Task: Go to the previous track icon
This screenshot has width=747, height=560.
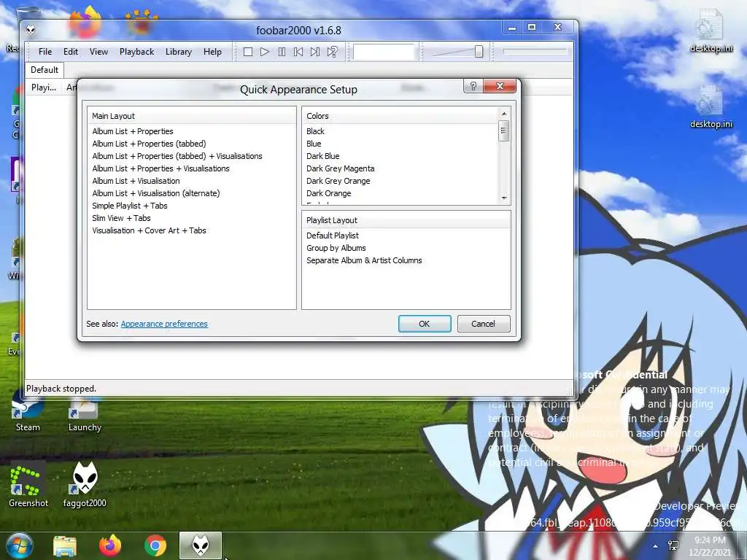Action: tap(298, 52)
